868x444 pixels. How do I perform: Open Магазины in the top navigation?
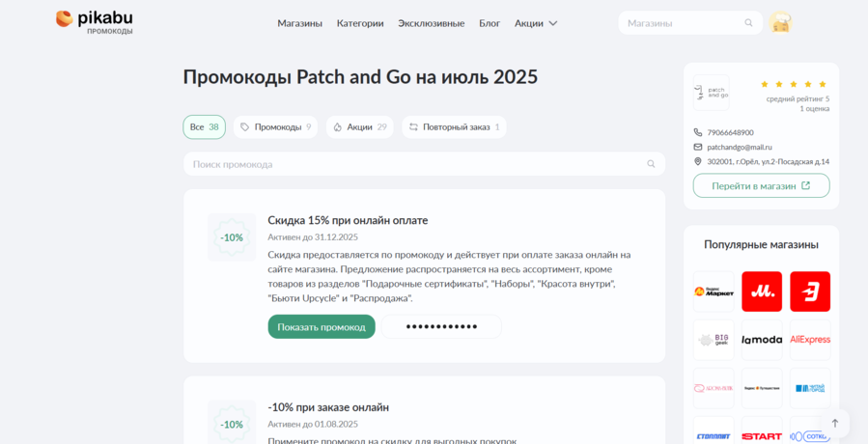pyautogui.click(x=299, y=23)
